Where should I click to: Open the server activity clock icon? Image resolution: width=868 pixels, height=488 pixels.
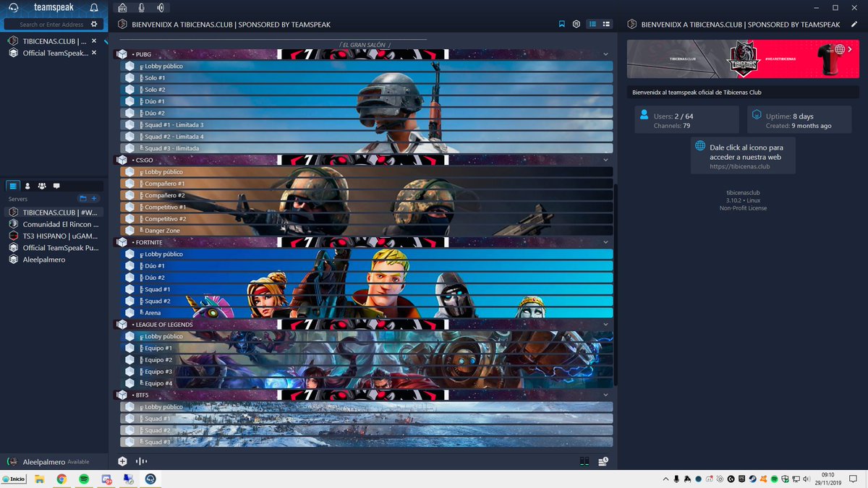click(x=603, y=461)
